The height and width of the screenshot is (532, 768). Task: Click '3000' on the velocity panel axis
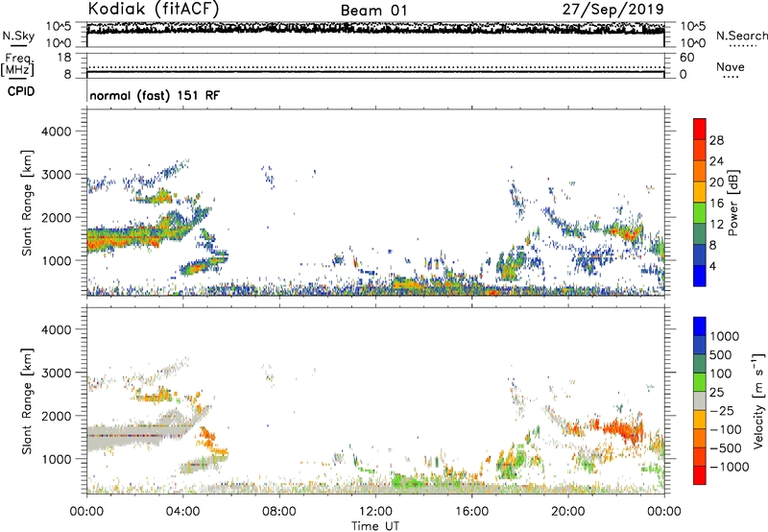pyautogui.click(x=56, y=373)
